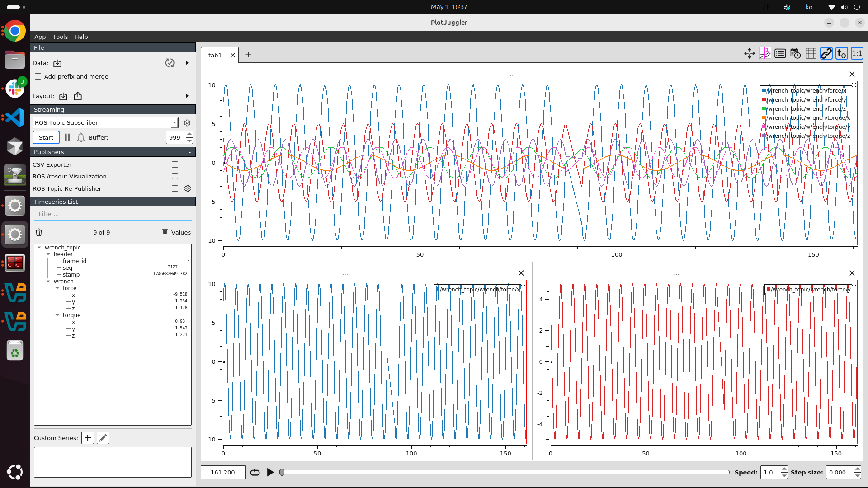
Task: Click trash icon to delete timeseries
Action: coord(39,232)
